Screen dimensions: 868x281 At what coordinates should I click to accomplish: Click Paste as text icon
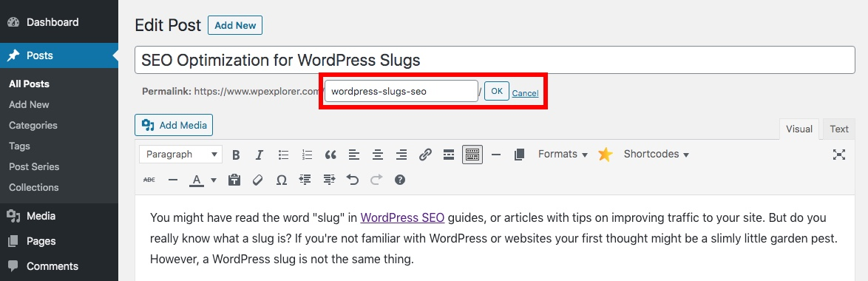point(234,180)
